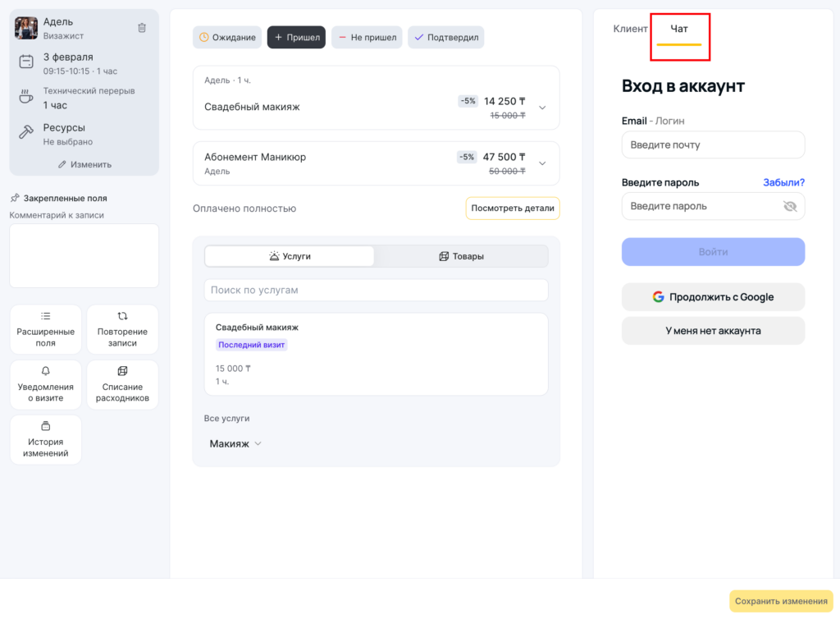Set status to Ожидание

(x=228, y=38)
